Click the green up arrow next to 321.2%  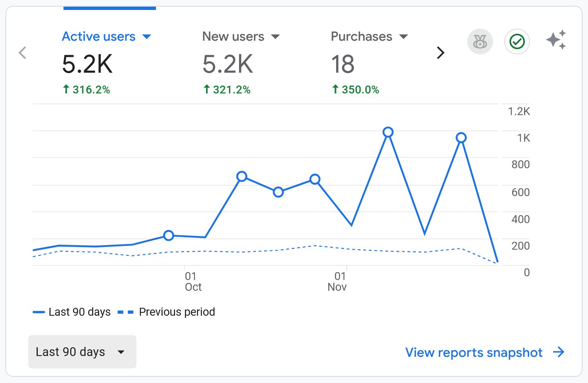(x=206, y=89)
